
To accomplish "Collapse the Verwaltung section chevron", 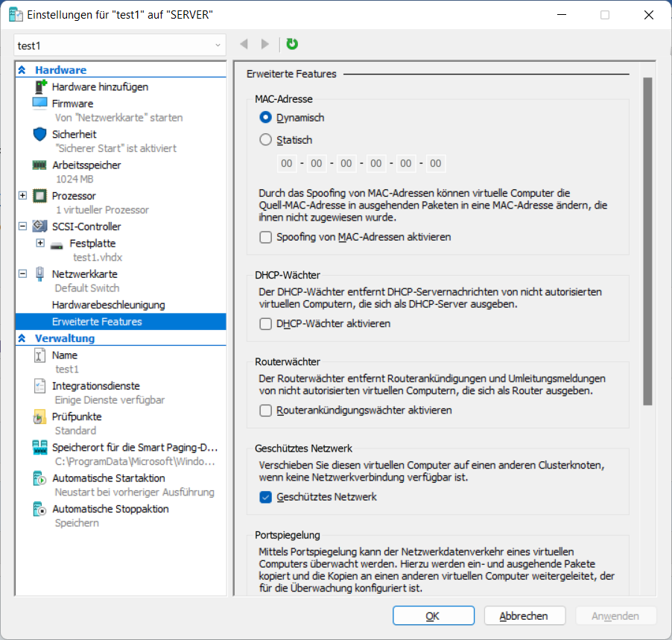I will coord(22,338).
